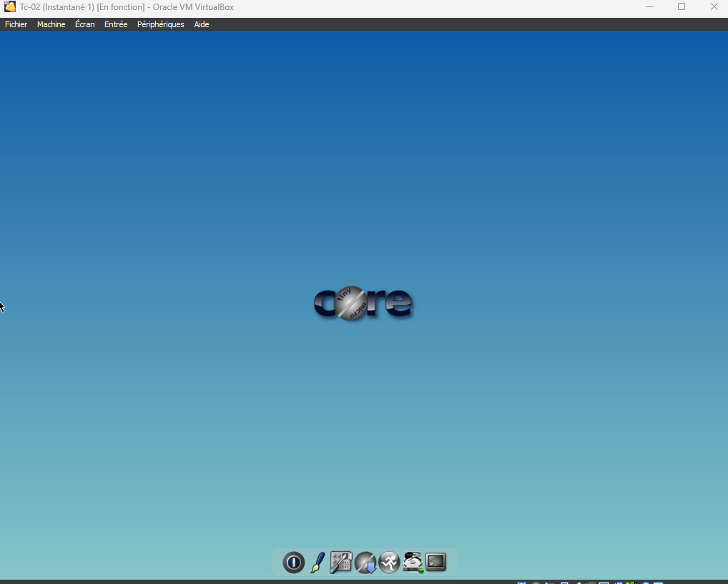Open the Aide menu
The image size is (728, 584).
[202, 24]
